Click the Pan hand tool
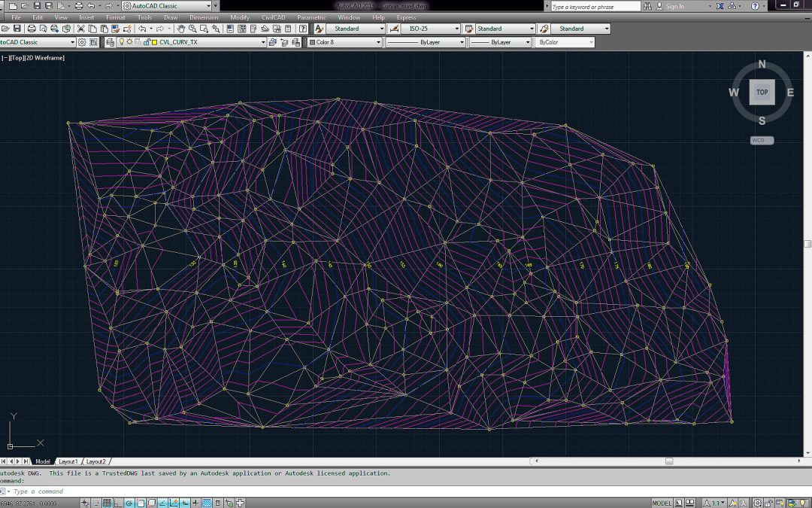Image resolution: width=812 pixels, height=508 pixels. tap(182, 29)
